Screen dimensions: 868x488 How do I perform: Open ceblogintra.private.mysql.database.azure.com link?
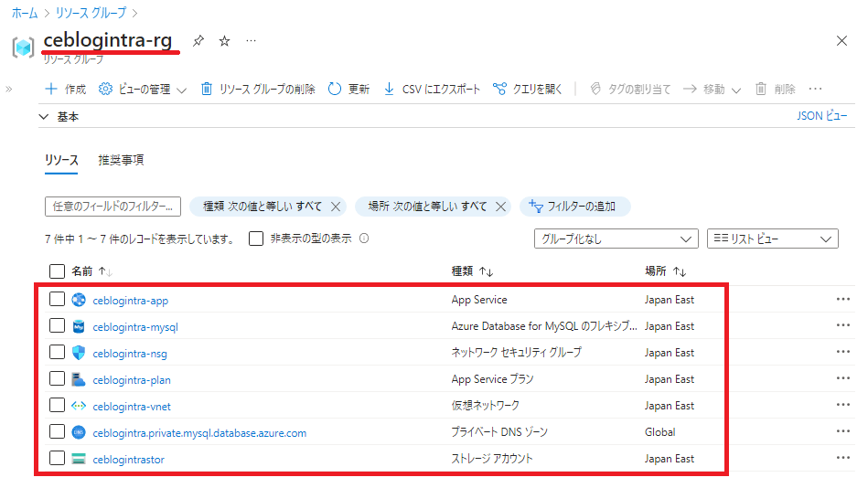point(199,433)
